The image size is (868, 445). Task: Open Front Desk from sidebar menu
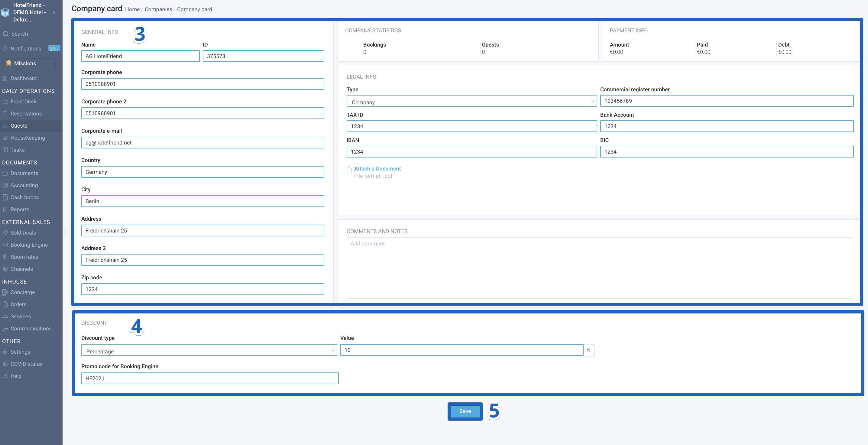pos(23,102)
